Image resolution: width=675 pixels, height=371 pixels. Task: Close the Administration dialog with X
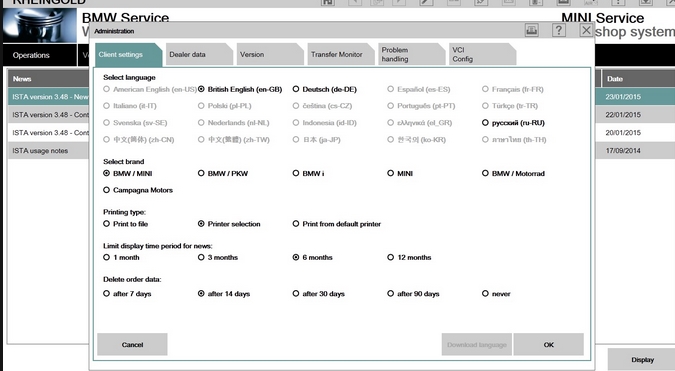(x=586, y=31)
